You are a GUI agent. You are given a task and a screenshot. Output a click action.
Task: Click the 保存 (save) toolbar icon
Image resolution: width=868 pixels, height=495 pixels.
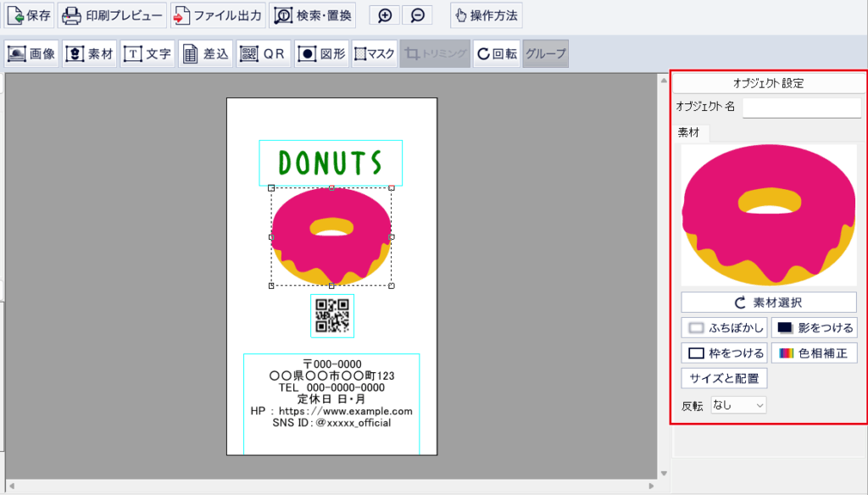(x=30, y=15)
